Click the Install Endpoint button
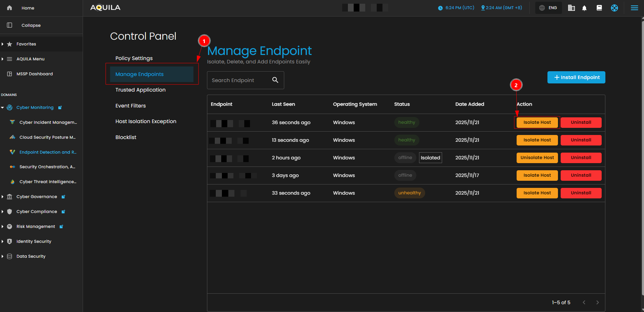The image size is (644, 312). [x=576, y=77]
